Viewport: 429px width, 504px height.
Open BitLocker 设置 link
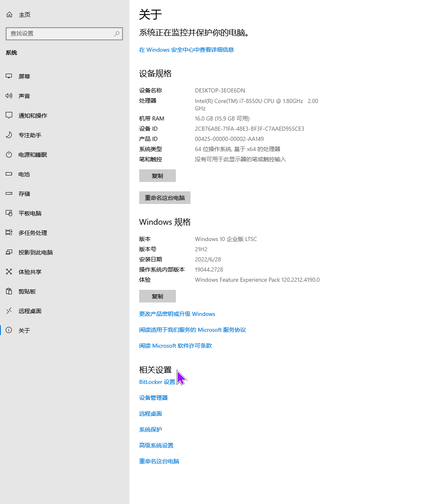(157, 382)
